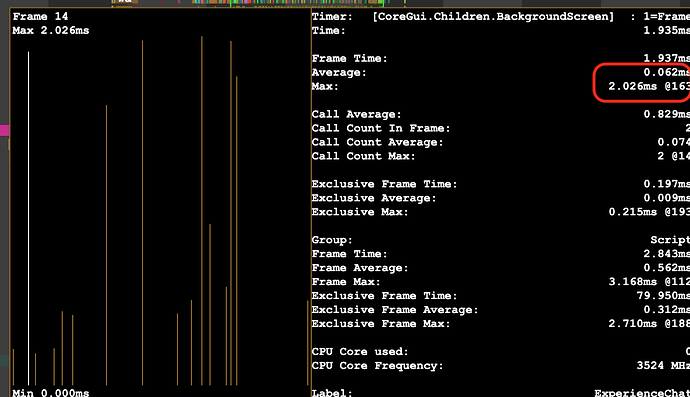Viewport: 690px width, 397px height.
Task: Click the "Timer:" label
Action: (x=332, y=17)
